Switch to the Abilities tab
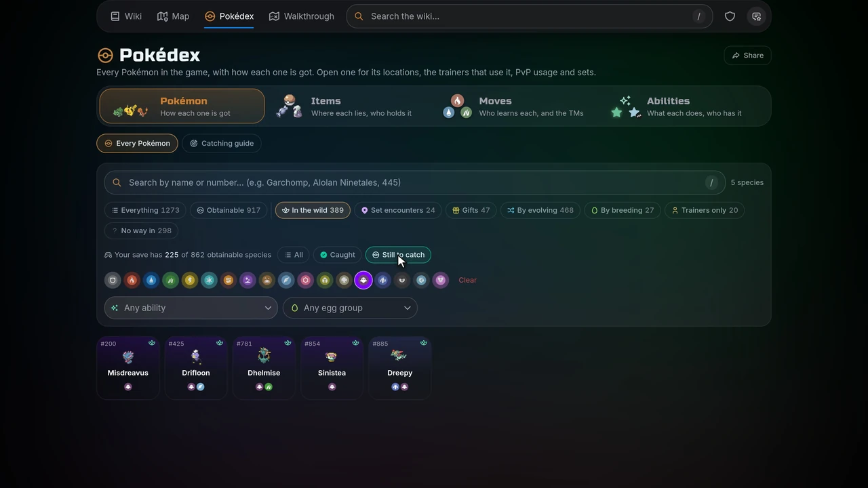 pos(686,106)
